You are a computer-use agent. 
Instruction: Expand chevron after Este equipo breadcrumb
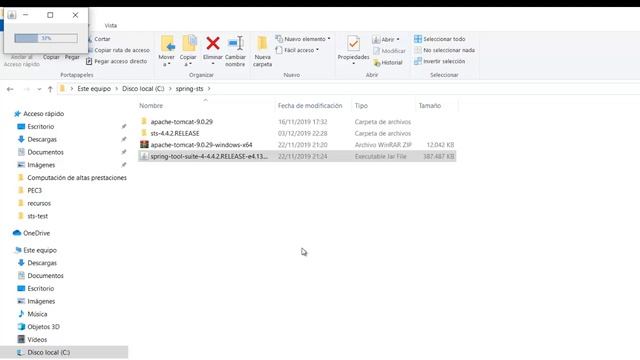point(116,89)
